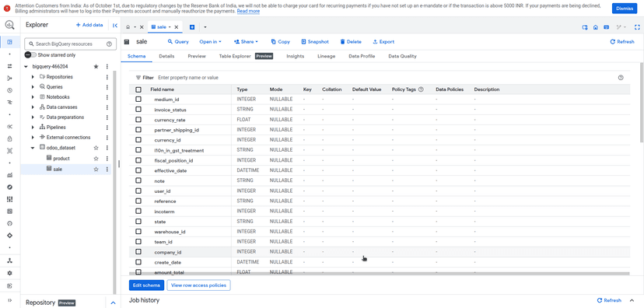644x308 pixels.
Task: Toggle Show starred only switch
Action: point(30,55)
